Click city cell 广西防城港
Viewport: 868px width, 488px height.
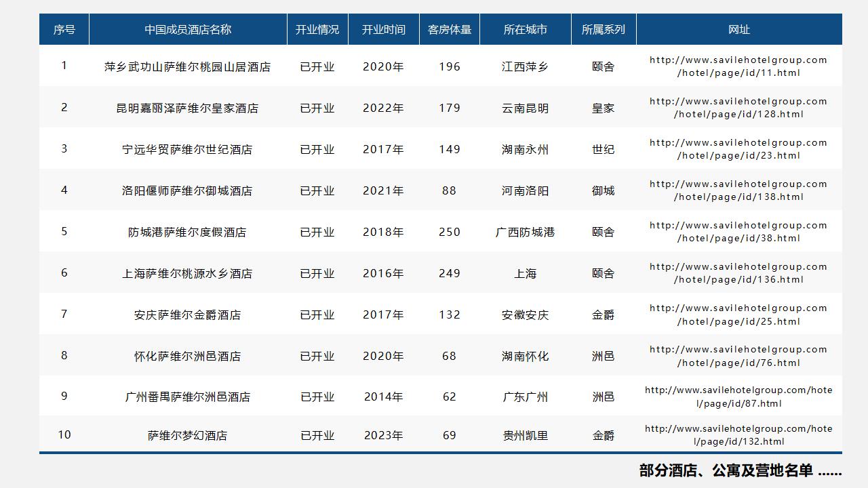click(526, 232)
